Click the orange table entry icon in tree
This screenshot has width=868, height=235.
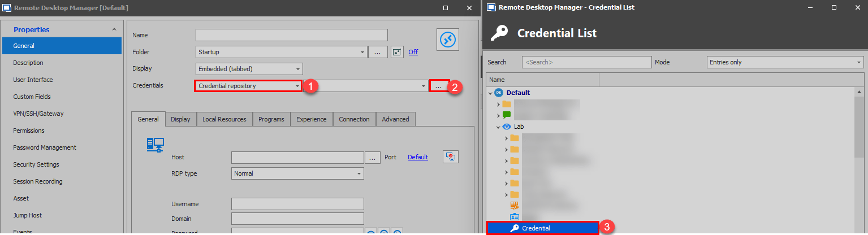click(515, 206)
